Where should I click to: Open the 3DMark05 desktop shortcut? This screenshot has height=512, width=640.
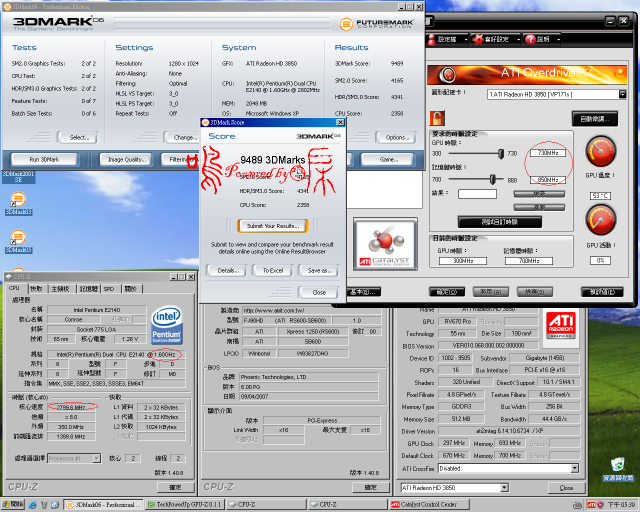pyautogui.click(x=18, y=241)
